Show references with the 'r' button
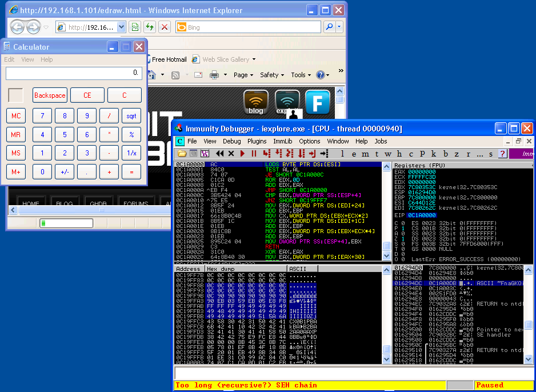The image size is (536, 392). (x=469, y=154)
